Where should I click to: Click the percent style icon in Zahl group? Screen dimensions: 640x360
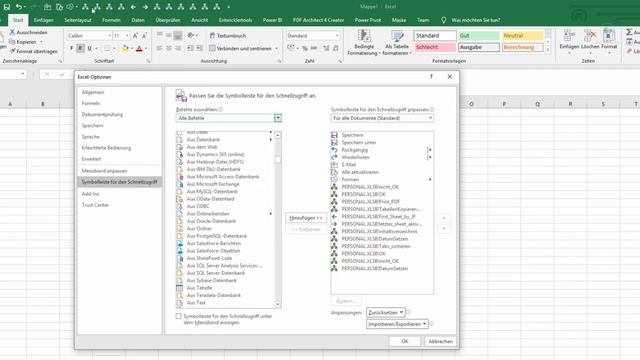click(304, 48)
